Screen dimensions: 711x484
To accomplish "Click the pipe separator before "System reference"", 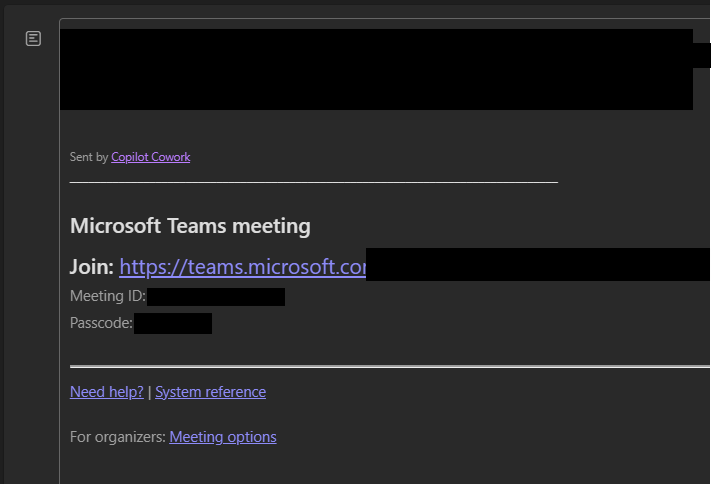I will [150, 392].
